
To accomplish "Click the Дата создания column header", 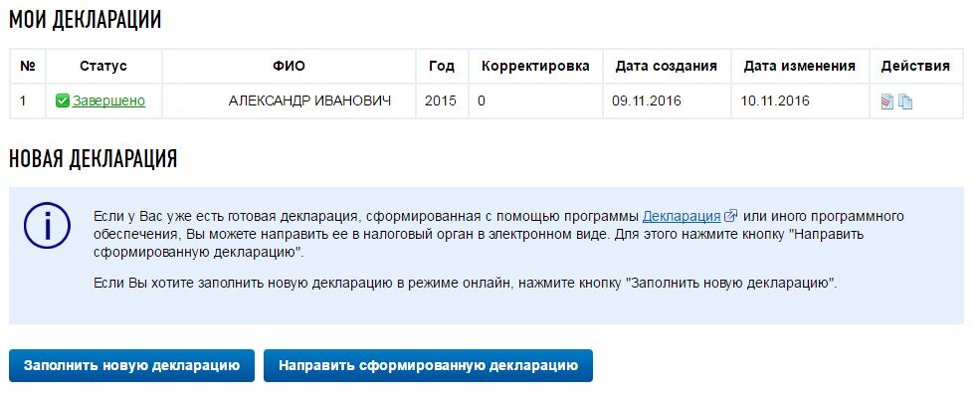I will 667,67.
